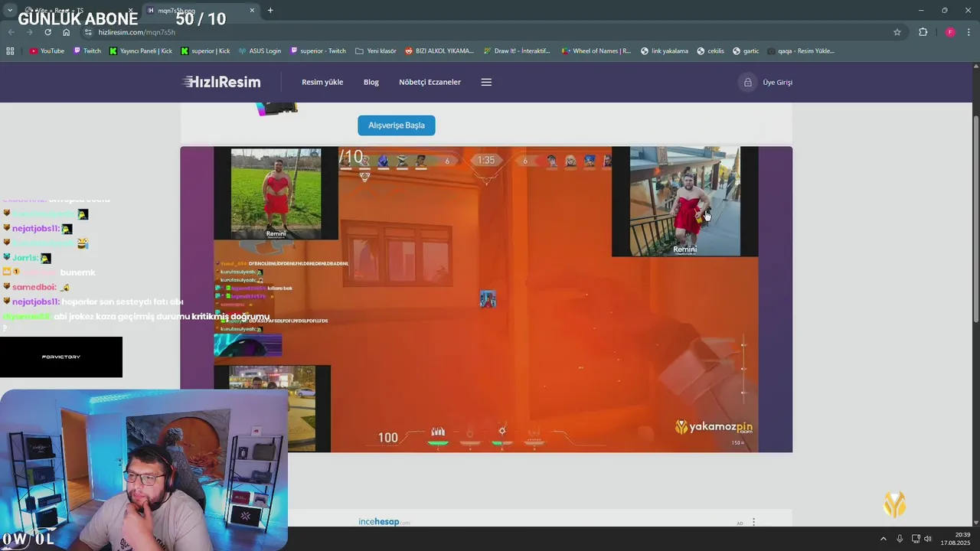Go to the browser home page
This screenshot has height=551, width=980.
(66, 32)
